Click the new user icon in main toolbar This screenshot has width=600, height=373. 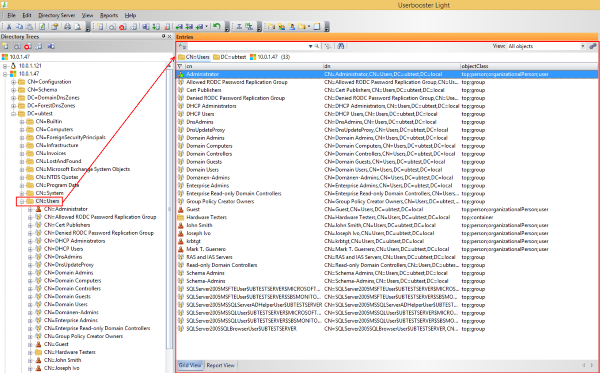[x=292, y=26]
